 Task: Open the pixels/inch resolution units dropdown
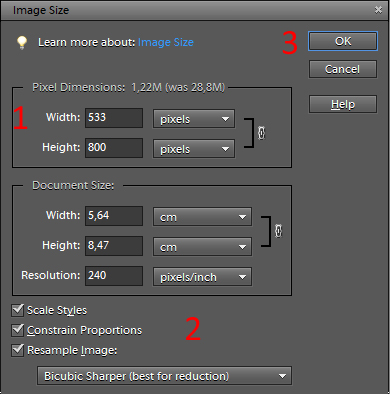pos(202,277)
